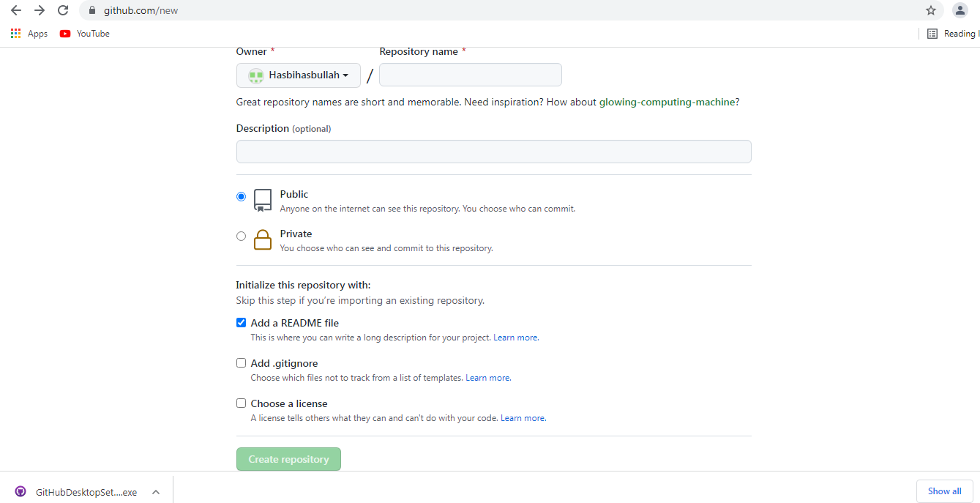Go back with the browser back arrow
The image size is (980, 503).
click(x=16, y=10)
